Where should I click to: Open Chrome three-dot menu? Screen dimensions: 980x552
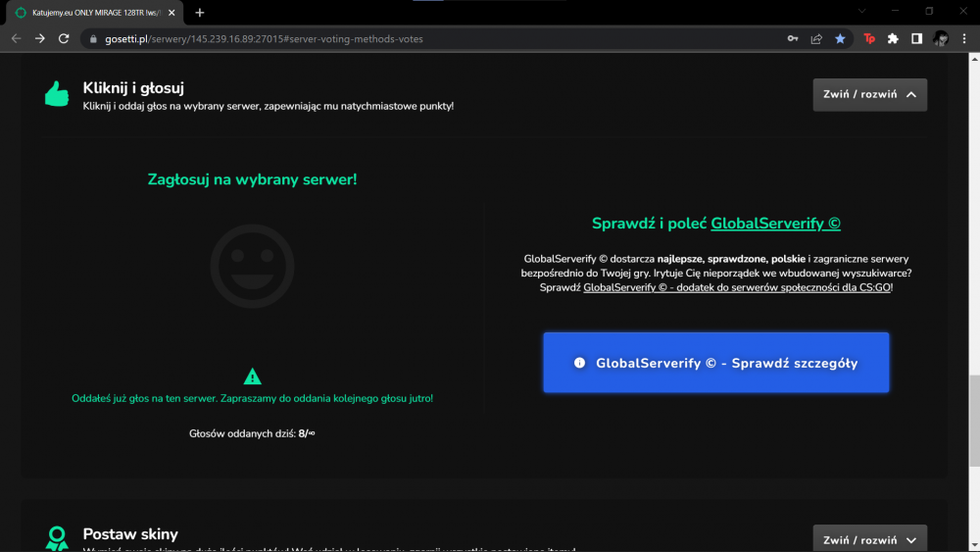point(964,39)
